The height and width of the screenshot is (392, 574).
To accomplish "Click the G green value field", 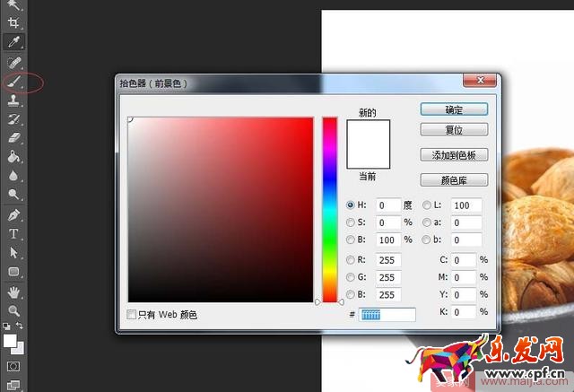I will click(388, 277).
